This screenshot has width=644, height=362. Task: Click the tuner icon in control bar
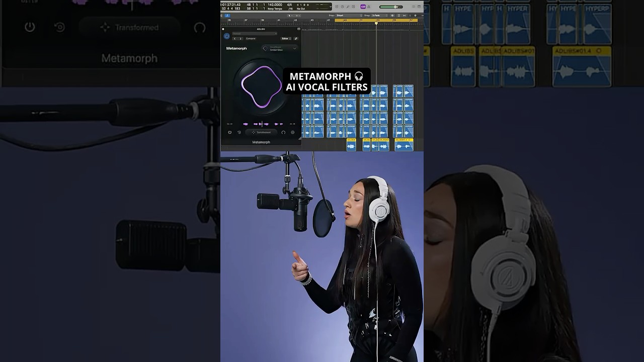(x=348, y=7)
